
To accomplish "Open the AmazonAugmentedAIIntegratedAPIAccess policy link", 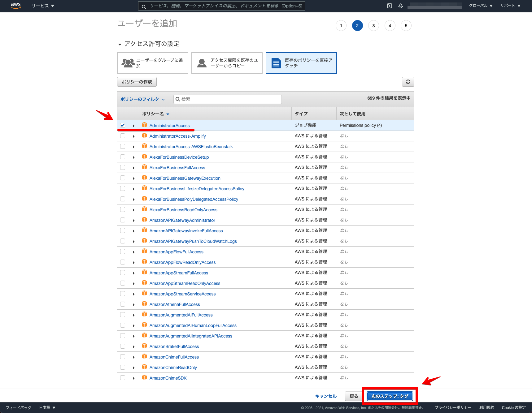I will (x=191, y=336).
